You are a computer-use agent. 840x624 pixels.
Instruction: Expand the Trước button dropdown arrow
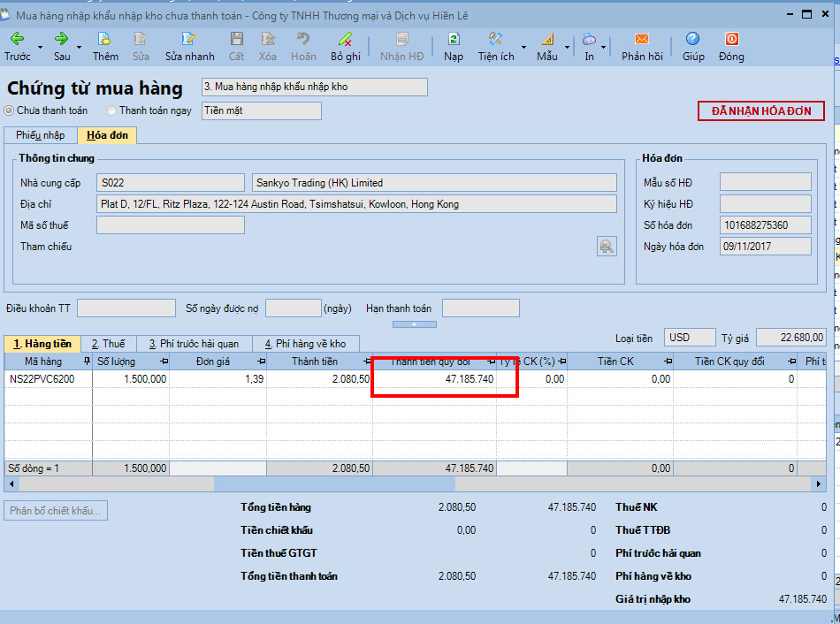point(40,47)
